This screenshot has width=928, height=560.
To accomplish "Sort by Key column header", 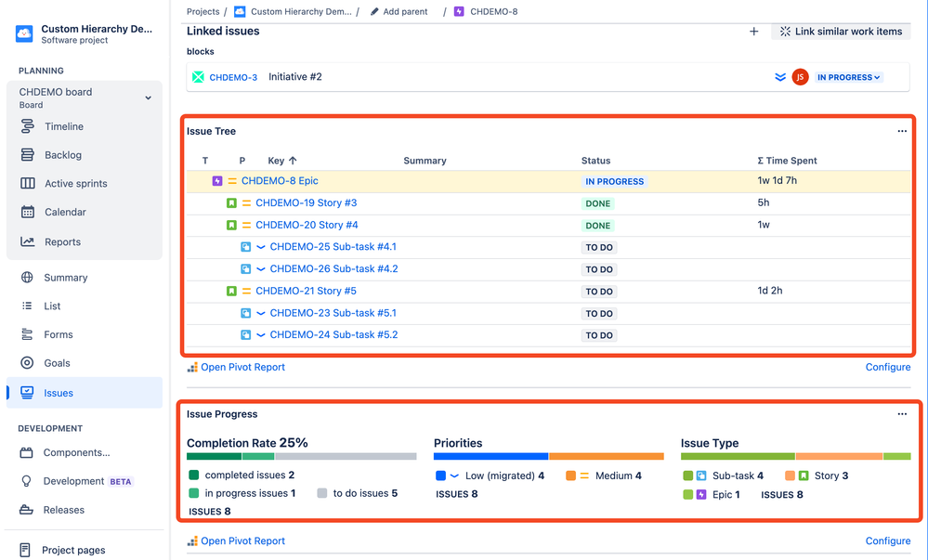I will coord(282,161).
